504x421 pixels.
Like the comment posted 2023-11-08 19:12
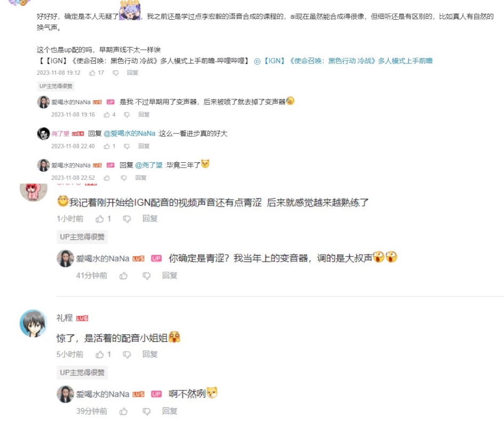[92, 73]
